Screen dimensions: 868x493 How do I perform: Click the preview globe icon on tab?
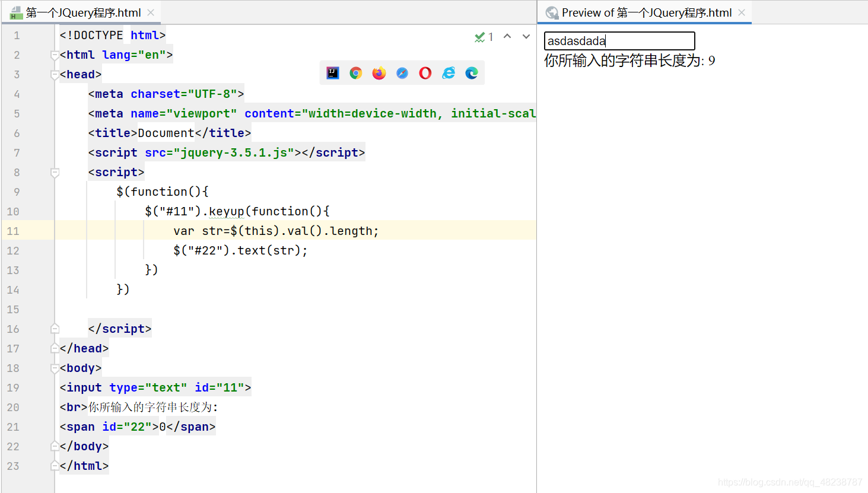[x=552, y=12]
